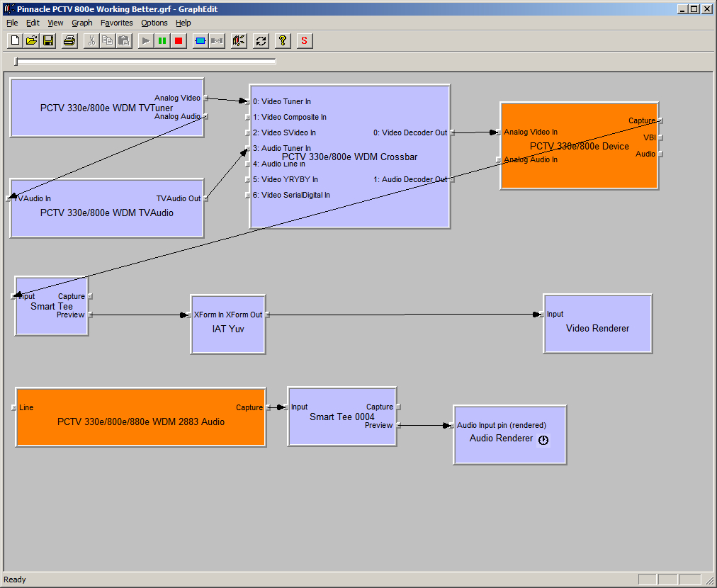Click the Capture pin on Smart Tee

90,296
